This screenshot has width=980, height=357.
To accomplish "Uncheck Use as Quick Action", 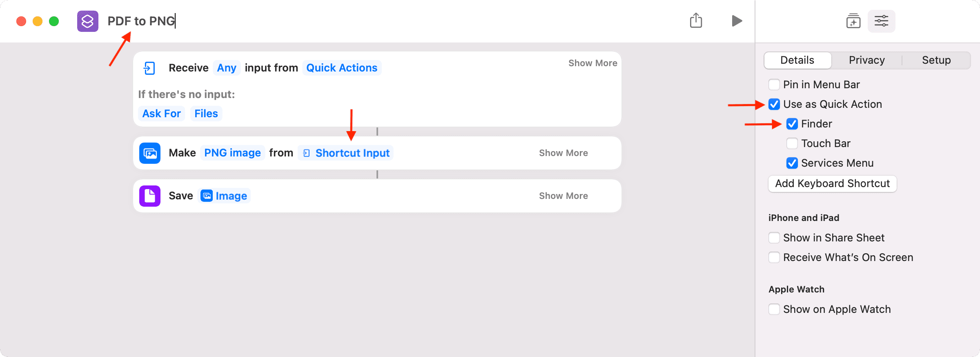I will [x=774, y=104].
